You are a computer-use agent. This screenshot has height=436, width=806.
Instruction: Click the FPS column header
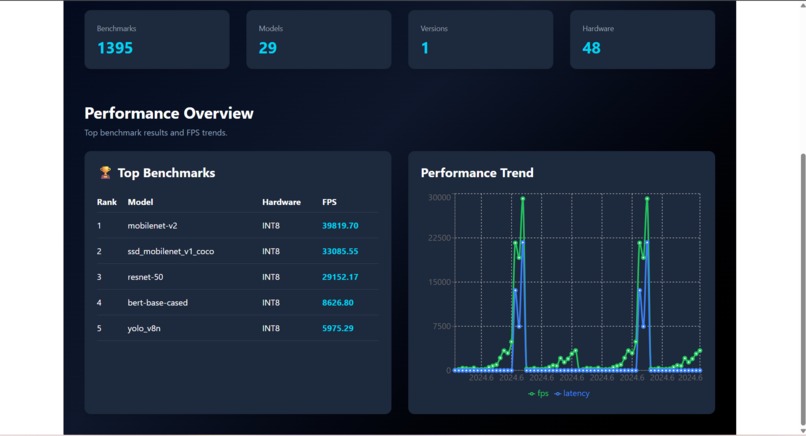pos(329,202)
